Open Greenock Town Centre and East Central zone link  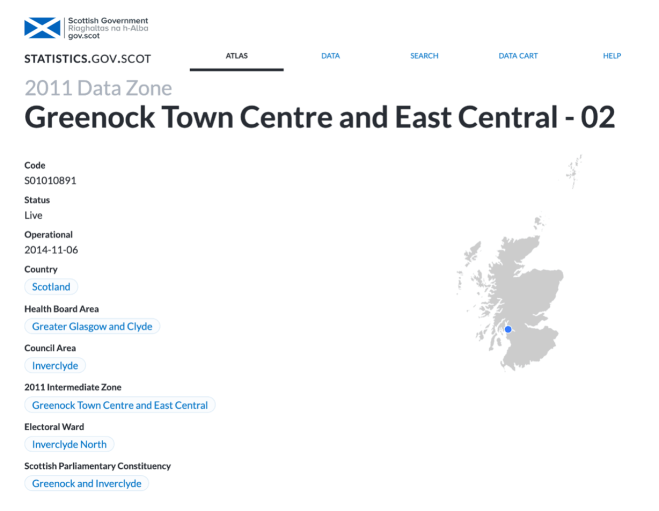[120, 405]
